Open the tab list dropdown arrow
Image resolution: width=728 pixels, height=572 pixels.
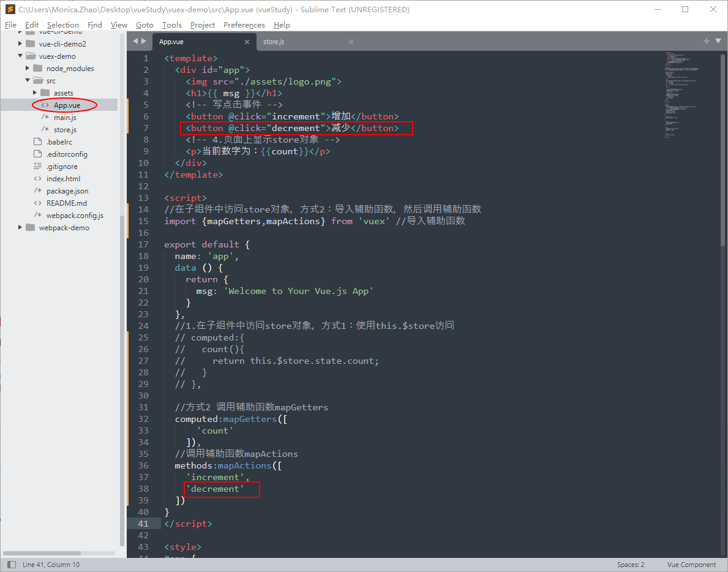click(718, 41)
